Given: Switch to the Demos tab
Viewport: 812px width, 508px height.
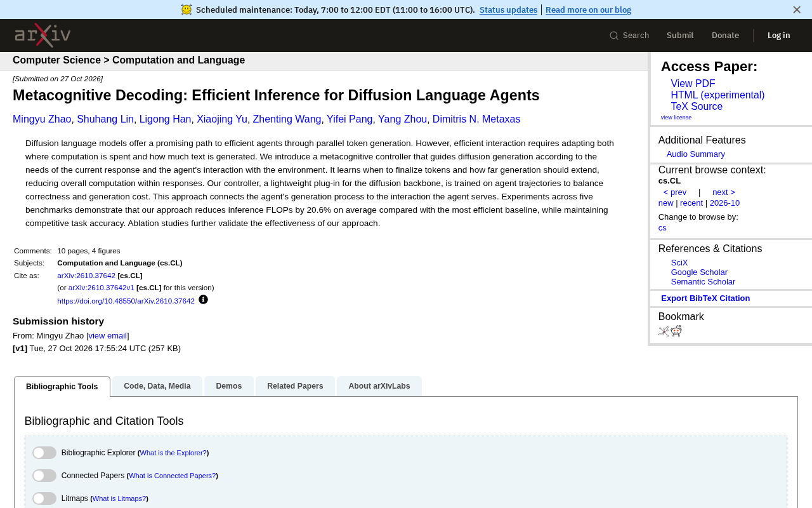Looking at the screenshot, I should tap(229, 386).
